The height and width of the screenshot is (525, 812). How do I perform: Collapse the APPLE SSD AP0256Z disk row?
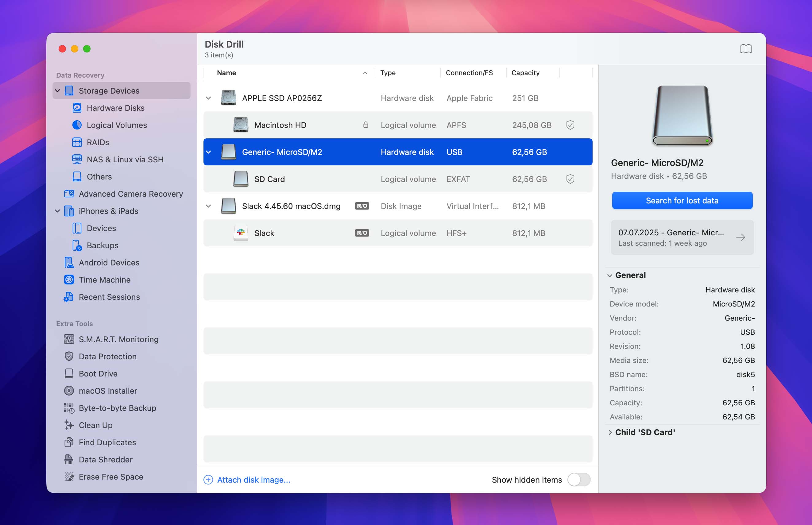208,98
